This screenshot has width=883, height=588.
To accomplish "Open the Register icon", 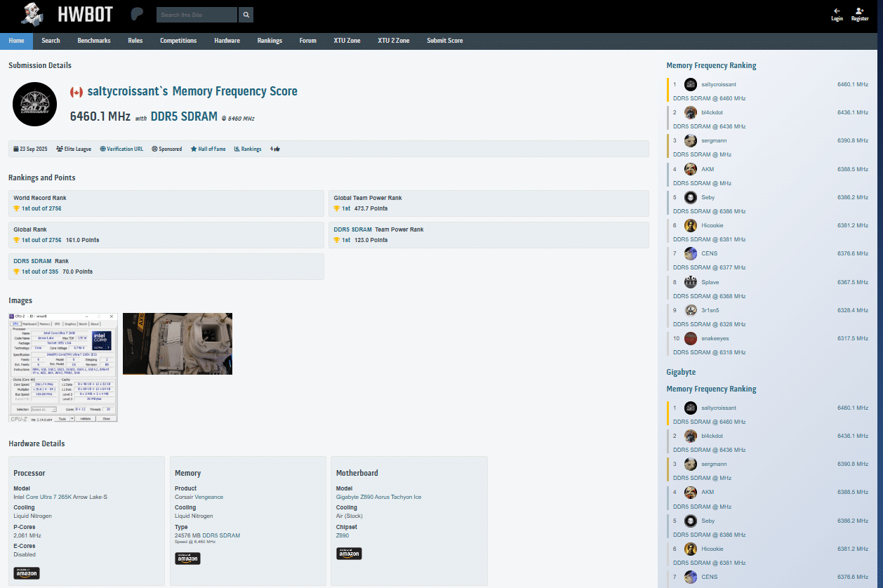I will point(860,14).
